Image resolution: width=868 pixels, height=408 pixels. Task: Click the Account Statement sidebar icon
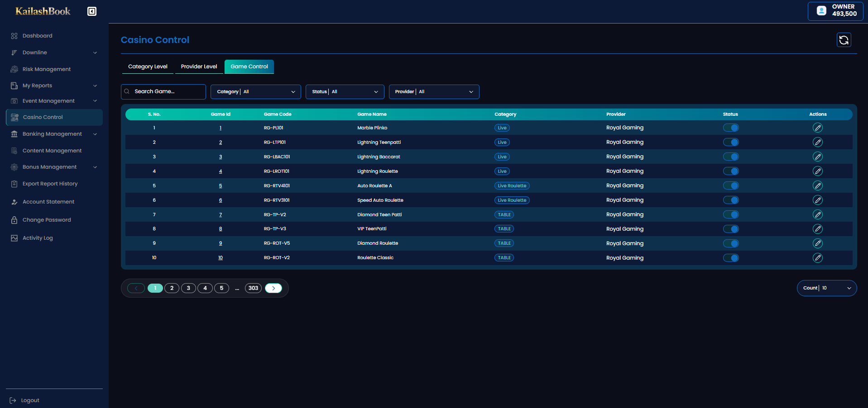pos(14,202)
